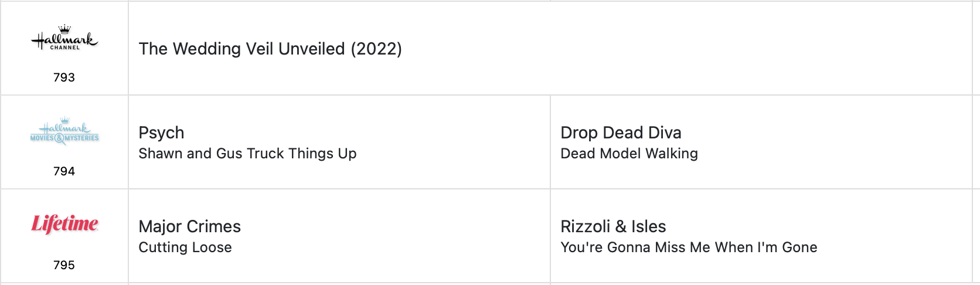Viewport: 980px width, 285px height.
Task: Open the Rizzoli & Isles show title
Action: click(x=613, y=226)
